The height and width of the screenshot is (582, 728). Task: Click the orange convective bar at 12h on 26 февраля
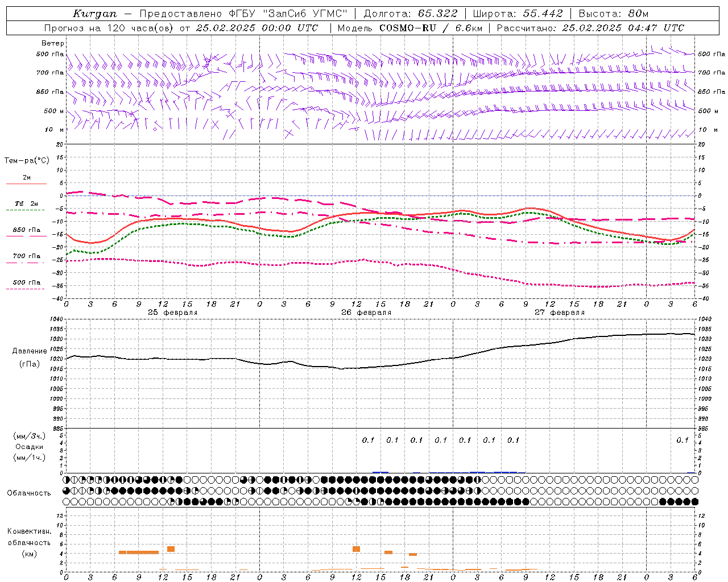point(356,549)
